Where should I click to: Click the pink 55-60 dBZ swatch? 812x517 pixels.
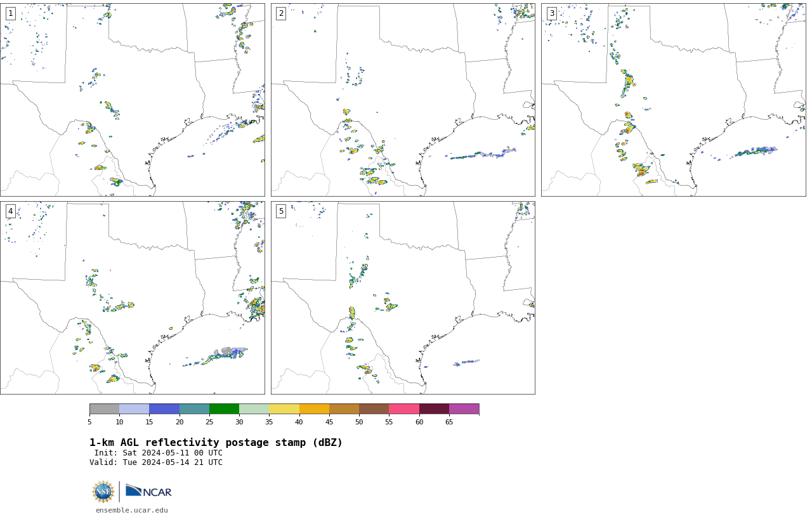click(404, 409)
